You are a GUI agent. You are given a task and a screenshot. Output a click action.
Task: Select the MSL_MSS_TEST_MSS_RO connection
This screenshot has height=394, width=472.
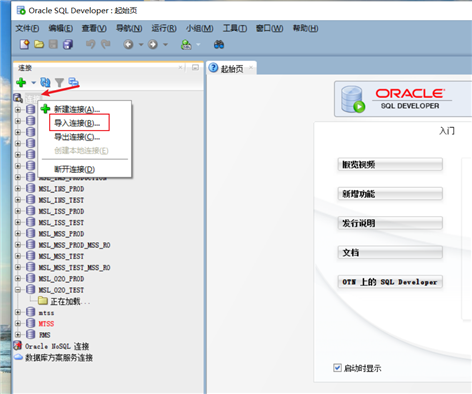click(74, 267)
